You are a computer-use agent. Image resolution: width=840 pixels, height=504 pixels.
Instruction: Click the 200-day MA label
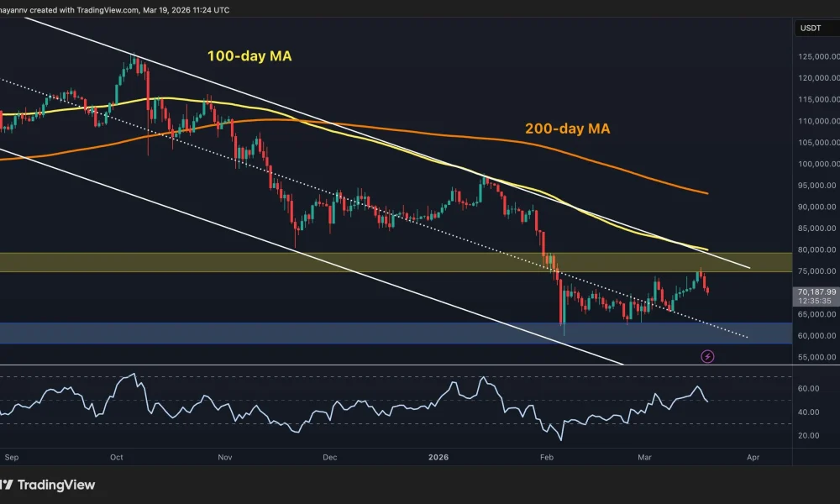tap(566, 129)
